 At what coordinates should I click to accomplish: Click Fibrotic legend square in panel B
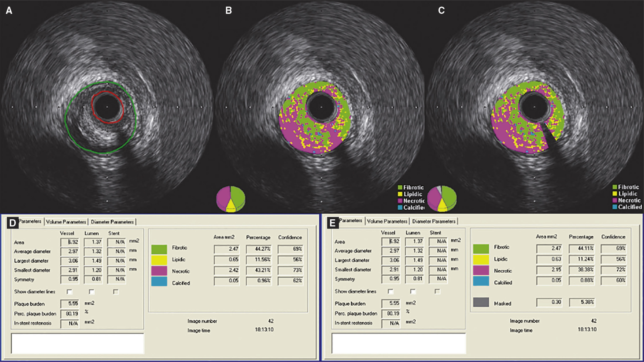coord(400,188)
